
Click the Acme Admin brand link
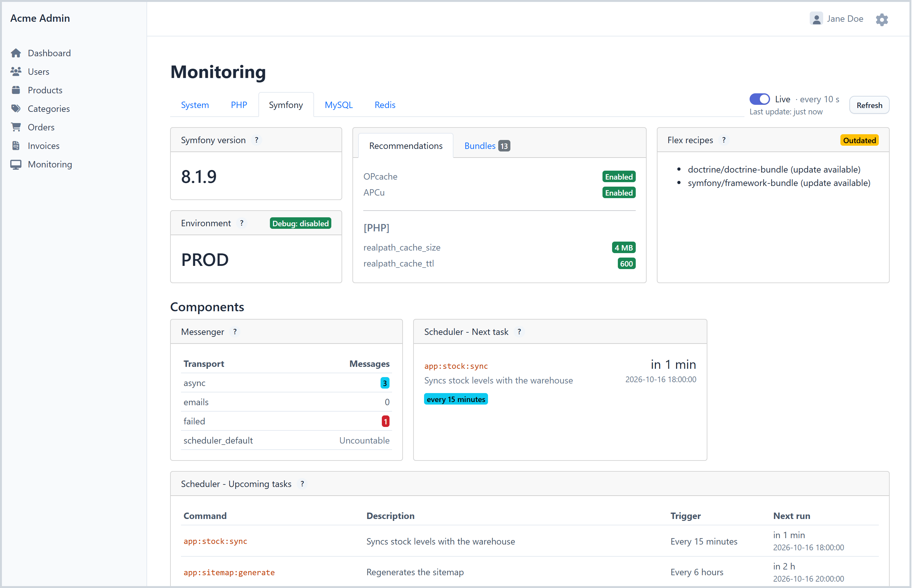pyautogui.click(x=40, y=18)
